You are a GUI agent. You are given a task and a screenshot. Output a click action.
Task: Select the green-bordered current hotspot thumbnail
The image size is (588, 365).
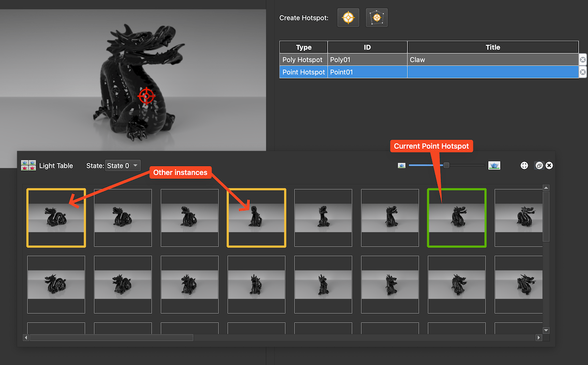(x=457, y=218)
